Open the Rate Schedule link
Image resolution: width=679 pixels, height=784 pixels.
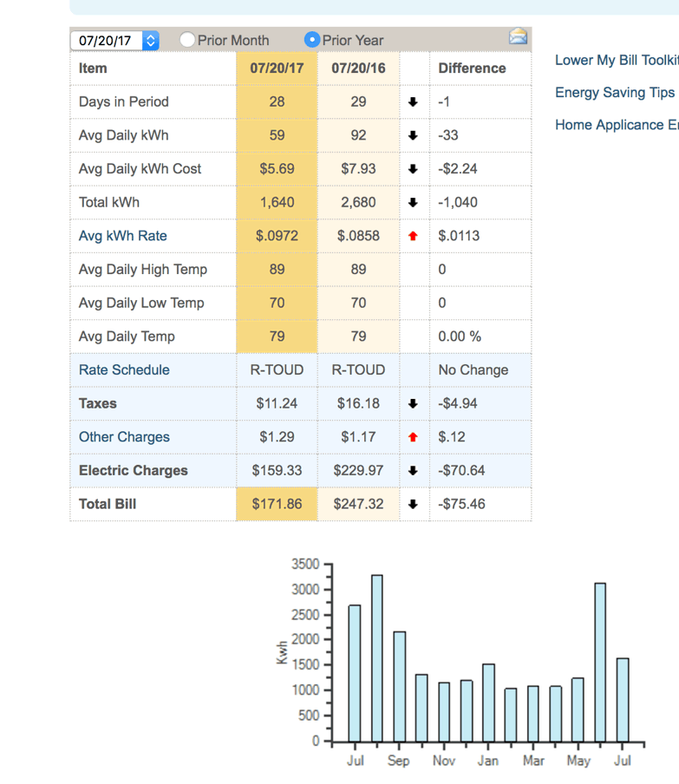pyautogui.click(x=124, y=369)
